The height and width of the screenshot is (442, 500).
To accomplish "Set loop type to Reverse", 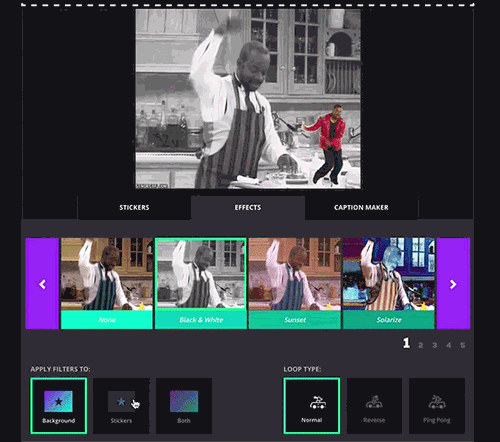I will click(374, 406).
